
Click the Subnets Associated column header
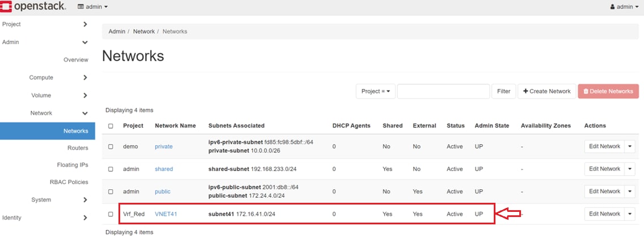(236, 126)
